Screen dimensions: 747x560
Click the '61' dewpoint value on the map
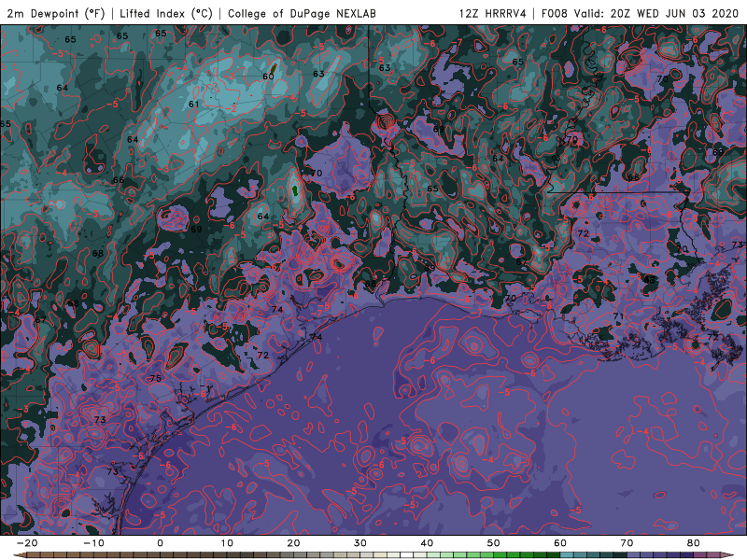click(x=193, y=105)
